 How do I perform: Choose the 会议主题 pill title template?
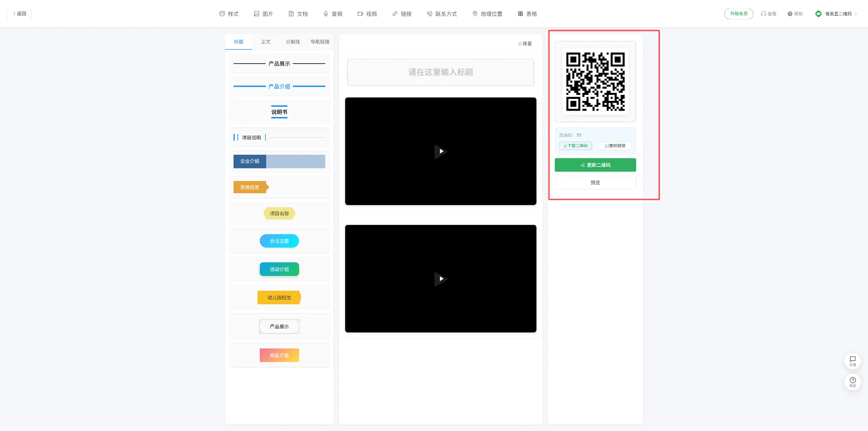tap(279, 241)
